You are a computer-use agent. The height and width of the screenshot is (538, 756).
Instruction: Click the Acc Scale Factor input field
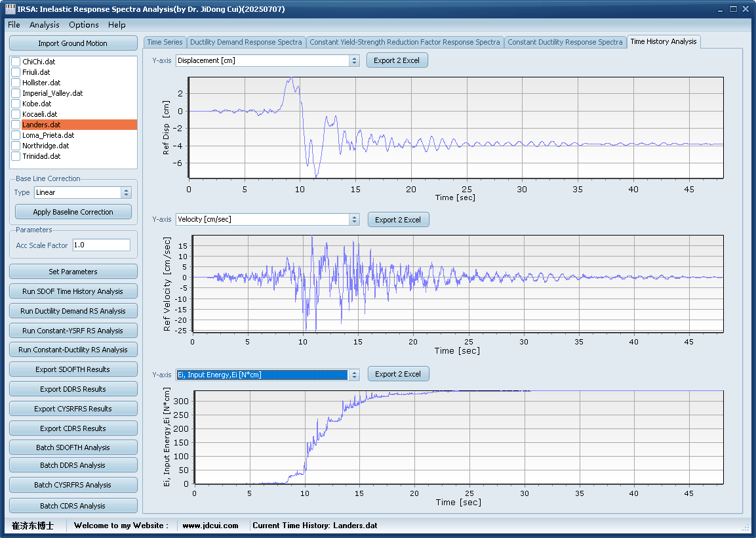[101, 245]
